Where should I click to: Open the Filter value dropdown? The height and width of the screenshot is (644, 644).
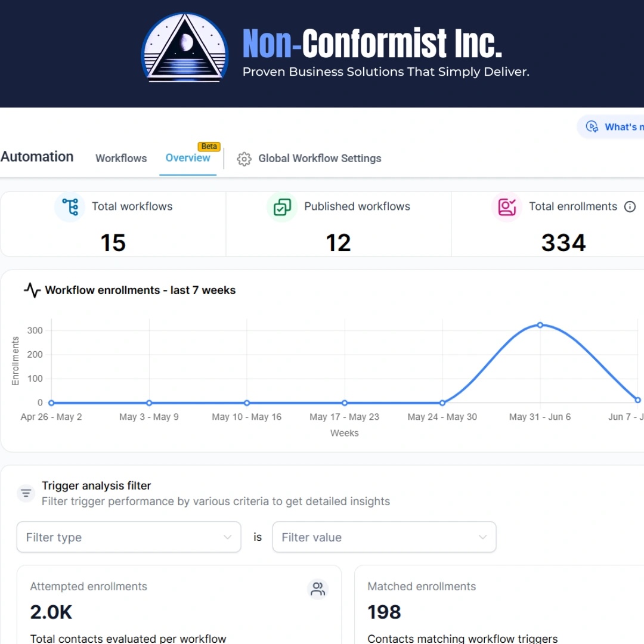tap(384, 537)
